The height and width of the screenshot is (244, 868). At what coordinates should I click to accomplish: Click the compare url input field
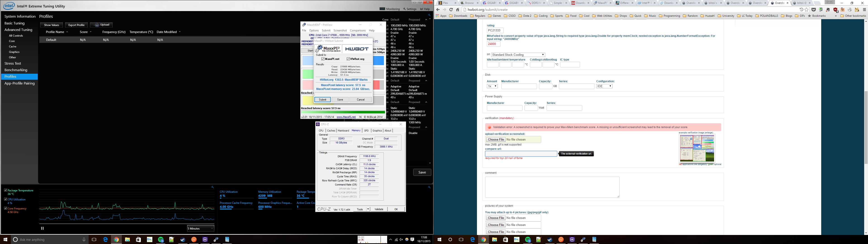521,154
